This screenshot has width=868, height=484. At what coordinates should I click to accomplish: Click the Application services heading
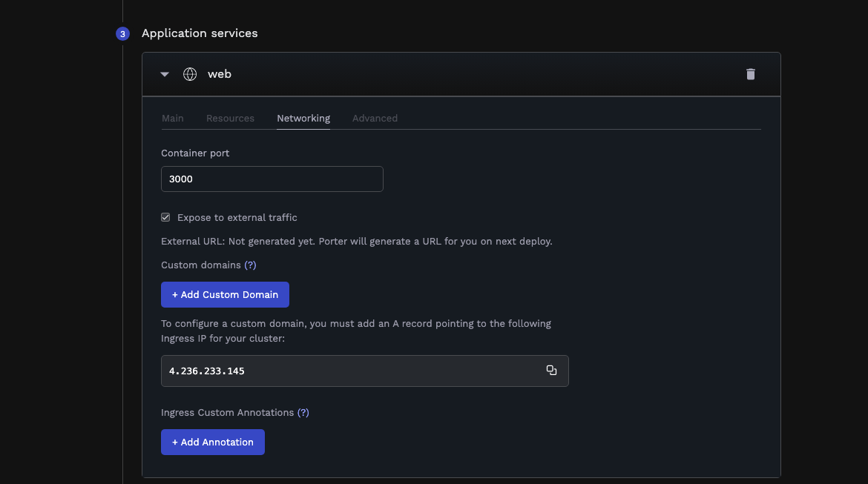pos(200,33)
